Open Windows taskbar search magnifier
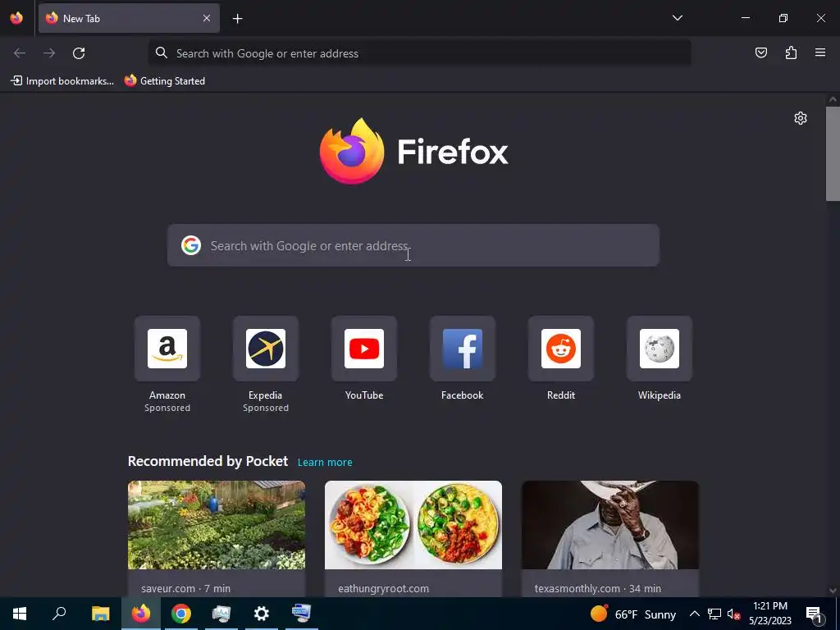Viewport: 840px width, 630px height. coord(59,614)
